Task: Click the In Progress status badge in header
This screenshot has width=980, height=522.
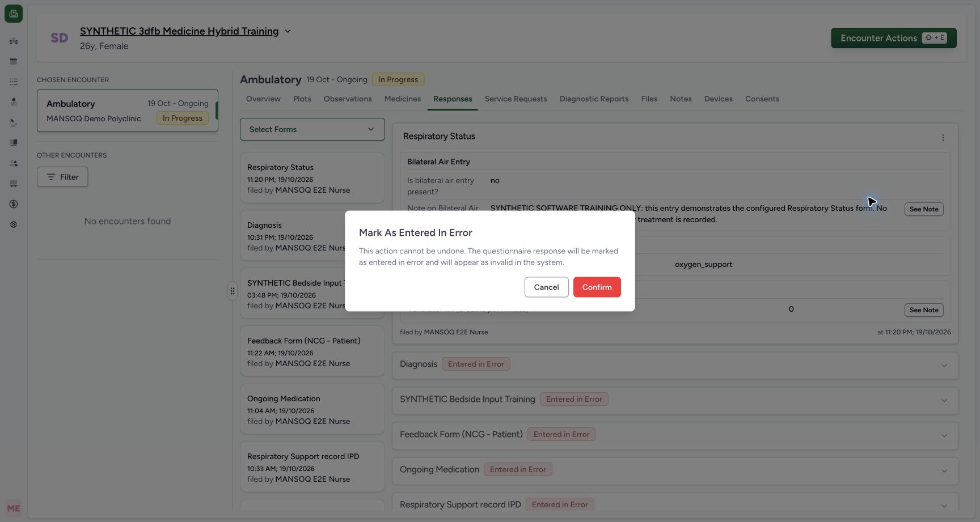Action: [x=398, y=79]
